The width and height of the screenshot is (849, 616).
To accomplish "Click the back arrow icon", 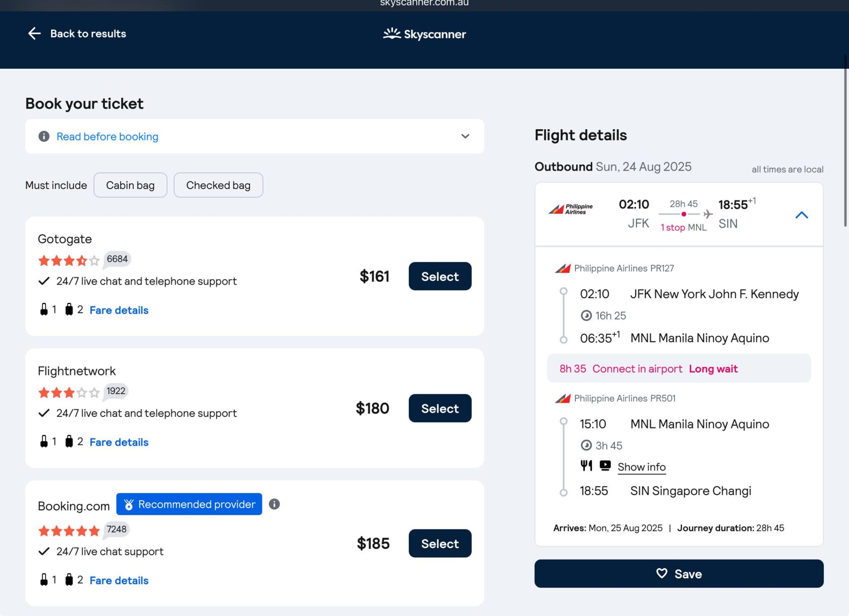I will click(34, 34).
